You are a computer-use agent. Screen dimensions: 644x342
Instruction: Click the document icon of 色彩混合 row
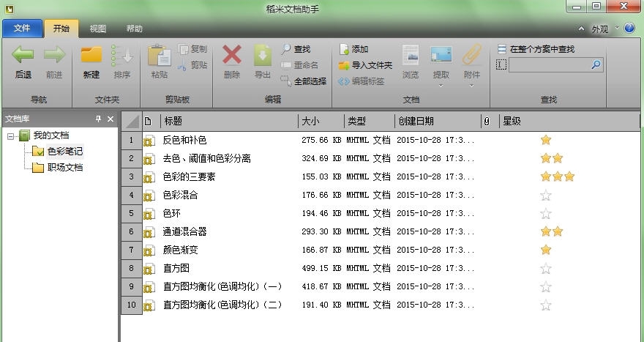[149, 196]
